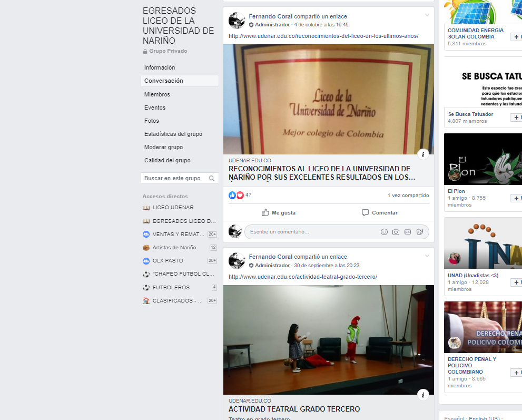Open UNAD (Unadistas <3) title link

[472, 276]
